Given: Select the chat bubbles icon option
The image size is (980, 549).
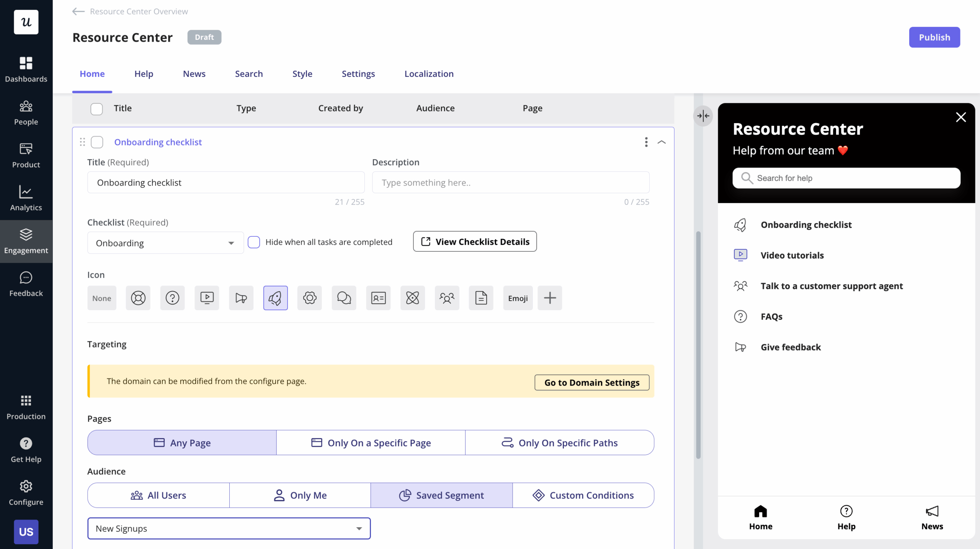Looking at the screenshot, I should (x=344, y=298).
